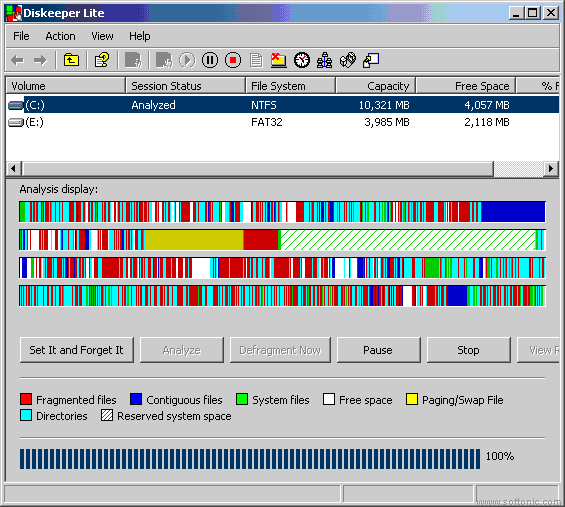The height and width of the screenshot is (507, 565).
Task: Minimize the Diskeeper Lite window
Action: pos(516,13)
